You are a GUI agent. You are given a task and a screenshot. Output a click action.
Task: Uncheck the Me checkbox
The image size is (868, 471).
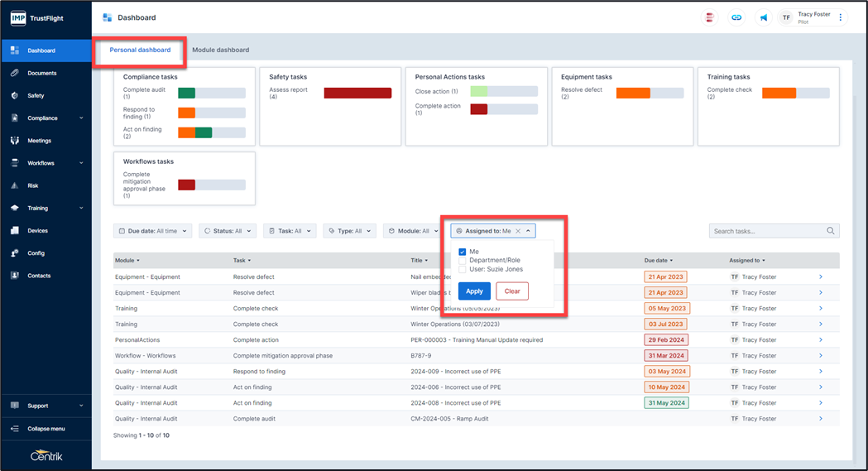click(463, 252)
